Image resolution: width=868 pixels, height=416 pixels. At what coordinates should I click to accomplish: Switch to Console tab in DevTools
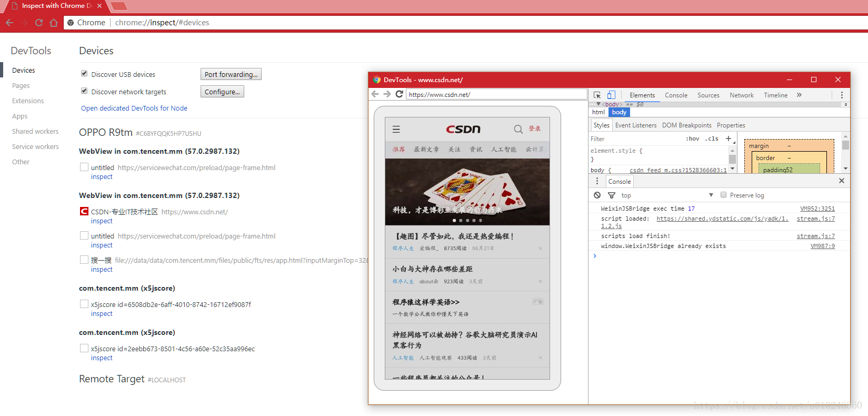tap(676, 95)
